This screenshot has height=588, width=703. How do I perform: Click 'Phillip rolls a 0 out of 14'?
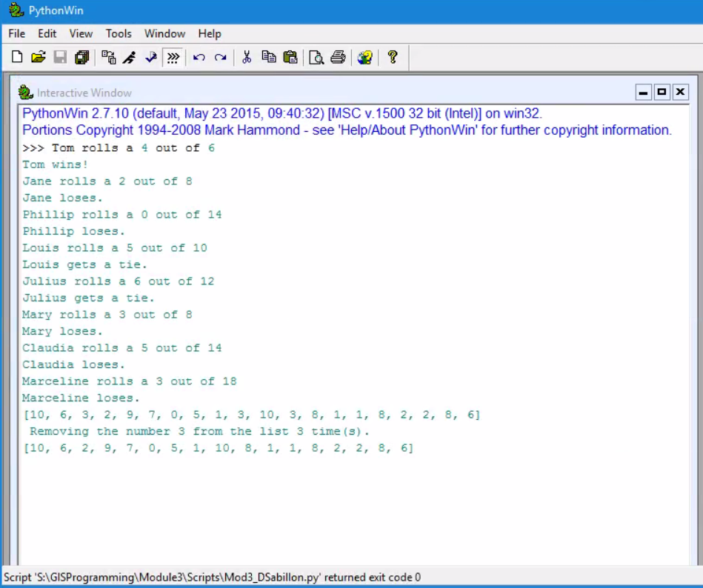pyautogui.click(x=122, y=214)
